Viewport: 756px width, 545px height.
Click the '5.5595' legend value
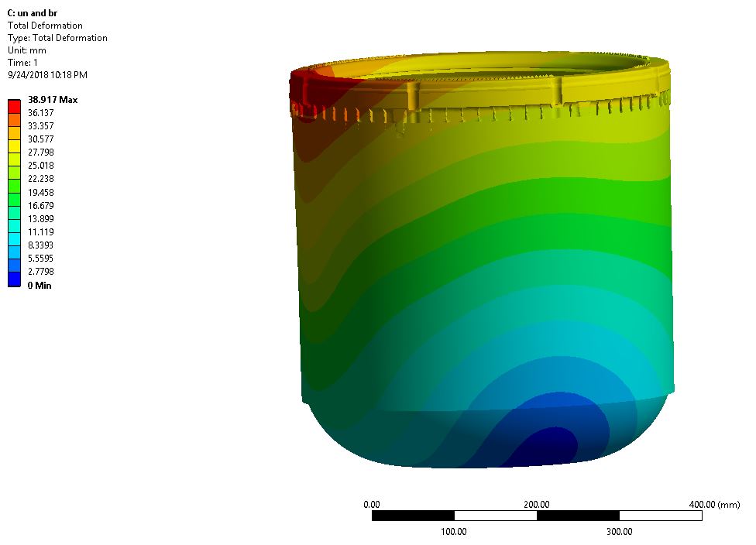[x=41, y=259]
